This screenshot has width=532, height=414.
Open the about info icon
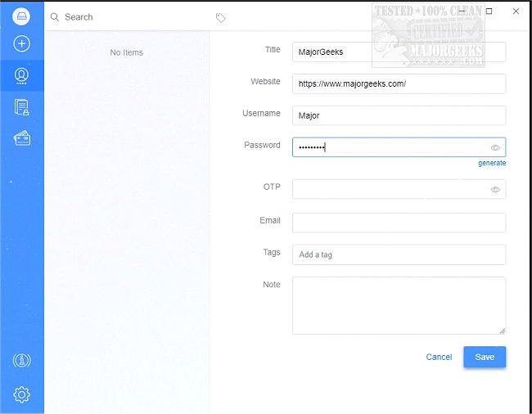[21, 361]
